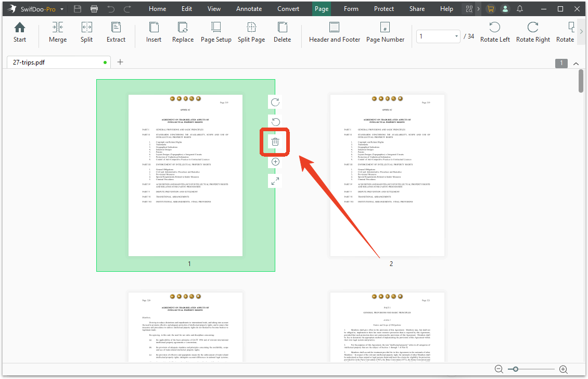The height and width of the screenshot is (379, 588).
Task: Undo the last action
Action: 111,9
